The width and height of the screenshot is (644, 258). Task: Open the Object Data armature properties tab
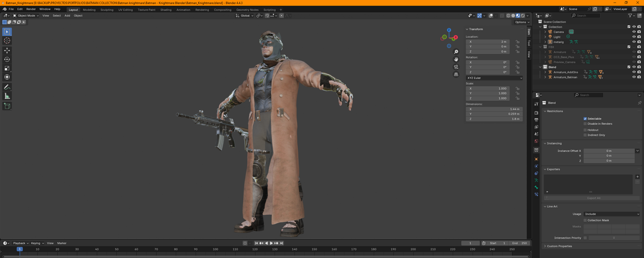point(536,180)
